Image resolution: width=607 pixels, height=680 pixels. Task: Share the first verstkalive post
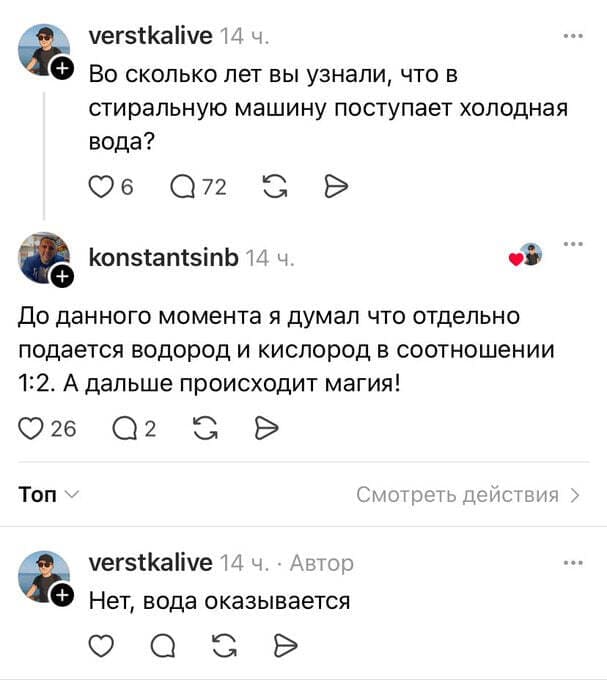click(336, 186)
